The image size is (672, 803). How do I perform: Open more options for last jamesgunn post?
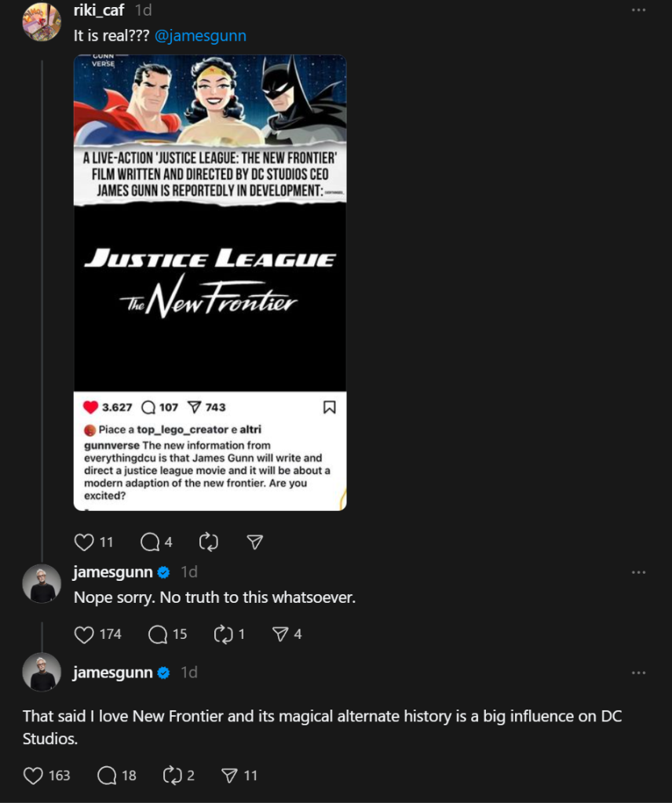639,673
